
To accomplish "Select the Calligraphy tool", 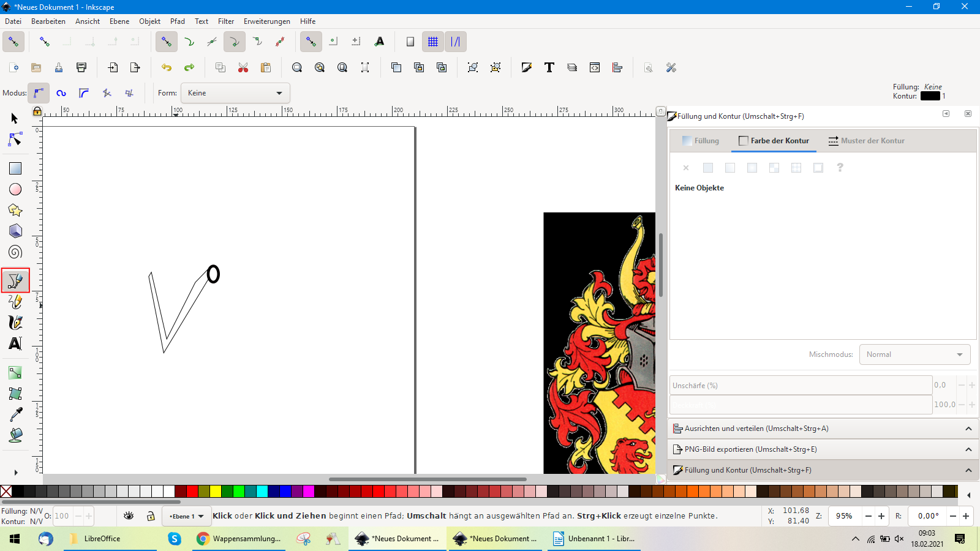I will (x=15, y=323).
